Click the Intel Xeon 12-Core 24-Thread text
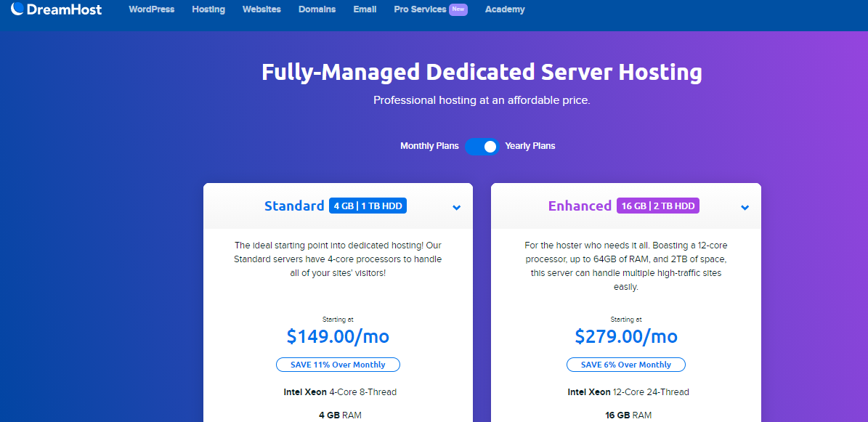 click(628, 392)
